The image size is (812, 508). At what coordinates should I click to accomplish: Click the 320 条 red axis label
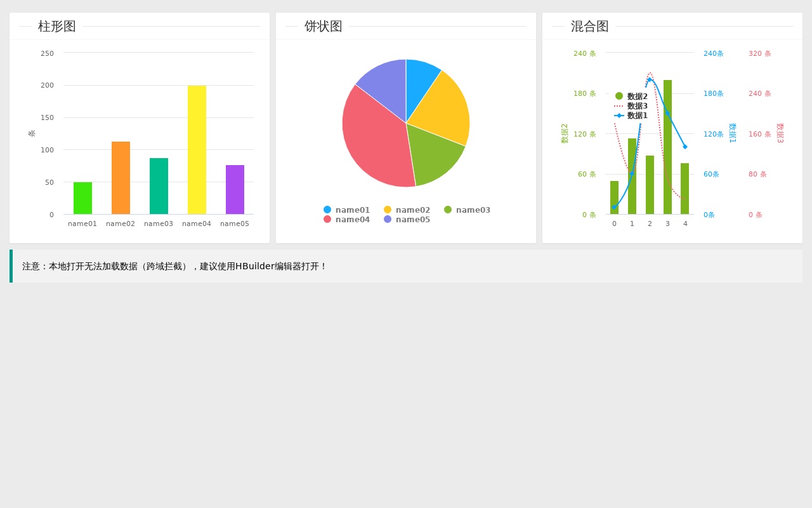pos(760,53)
